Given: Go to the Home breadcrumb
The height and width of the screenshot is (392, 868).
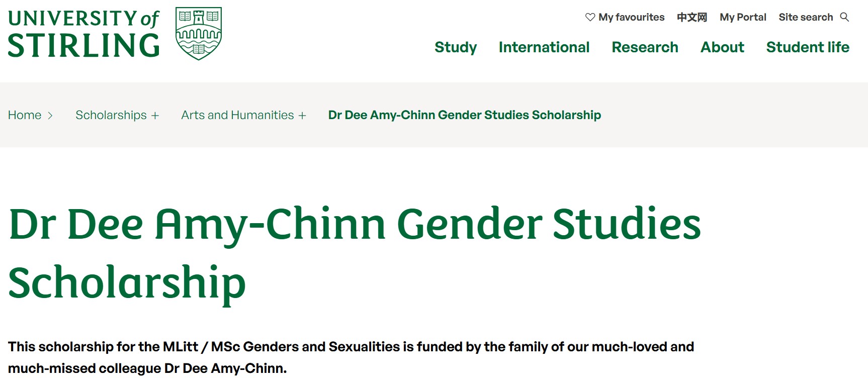Looking at the screenshot, I should (25, 115).
